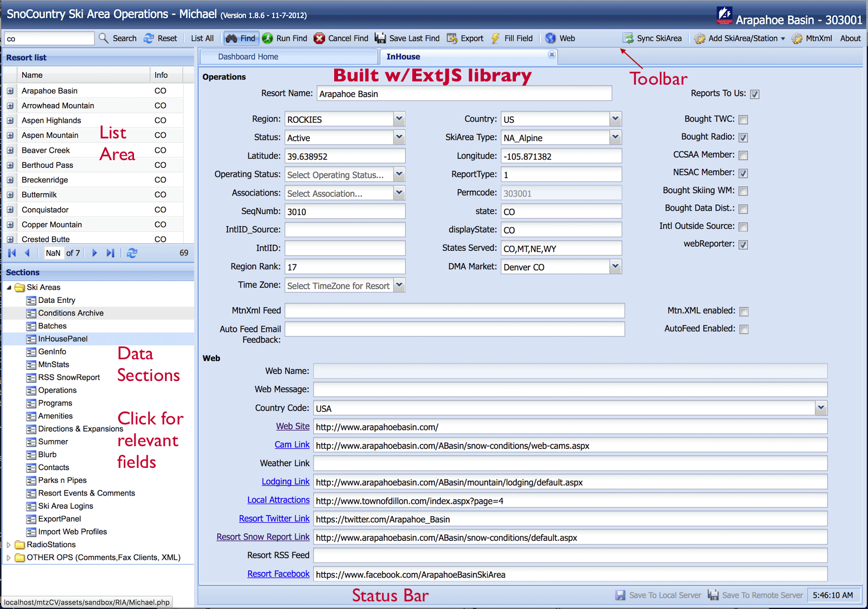Click the Cancel Find red icon
868x609 pixels.
click(320, 38)
